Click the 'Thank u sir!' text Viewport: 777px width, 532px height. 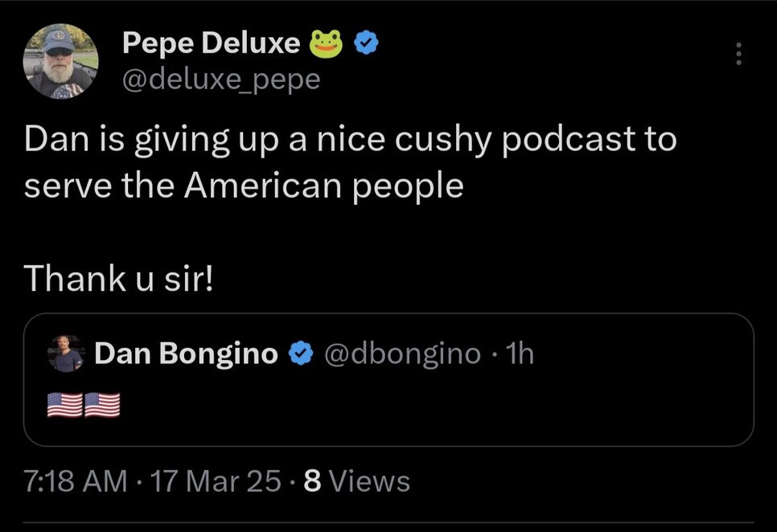(118, 278)
